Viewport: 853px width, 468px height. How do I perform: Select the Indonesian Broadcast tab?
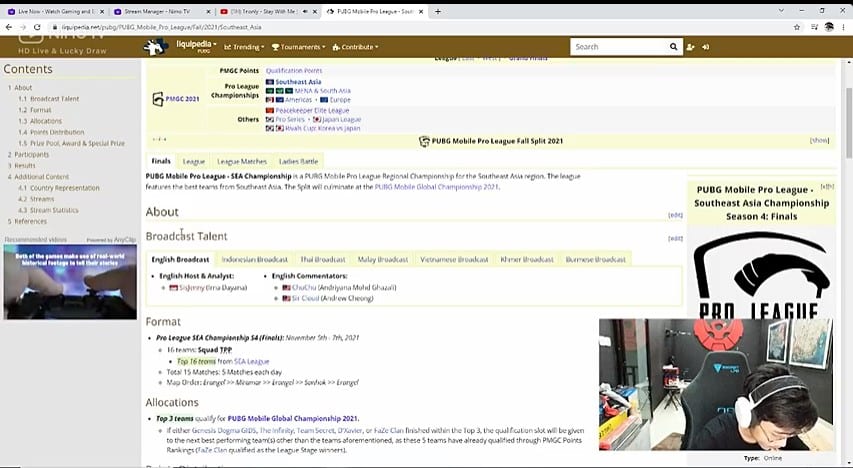[255, 260]
